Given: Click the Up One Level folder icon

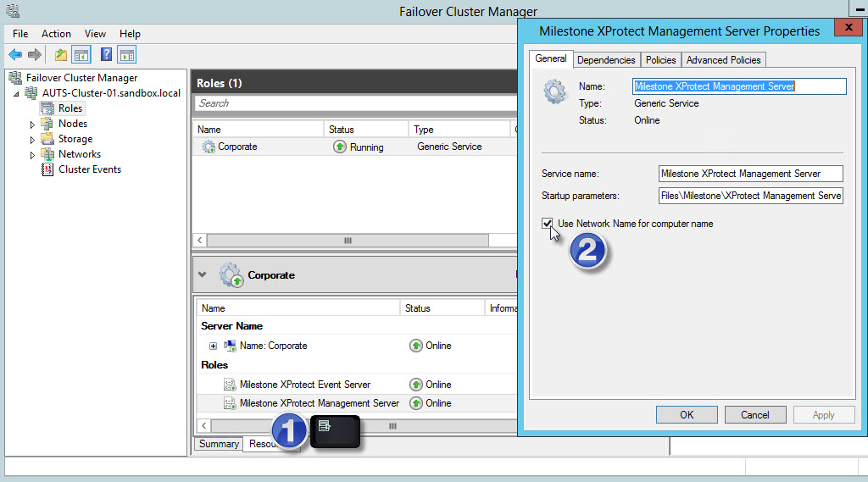Looking at the screenshot, I should point(61,55).
